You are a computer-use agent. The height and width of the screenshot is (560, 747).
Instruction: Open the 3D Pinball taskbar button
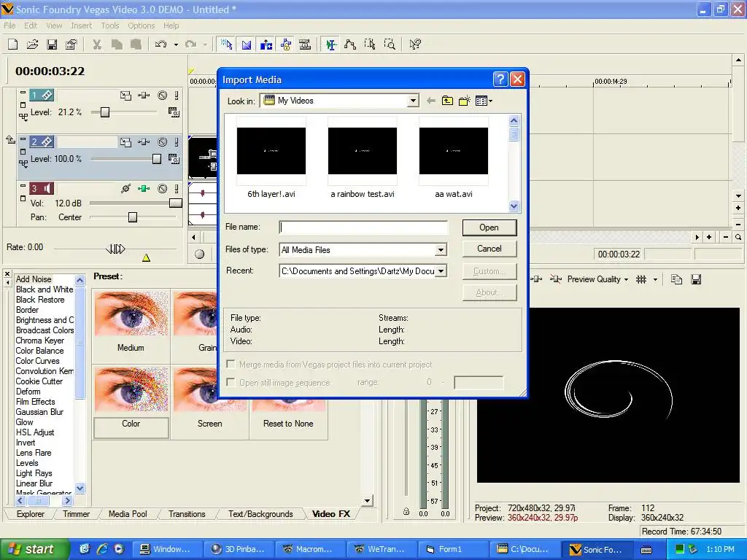[x=239, y=549]
